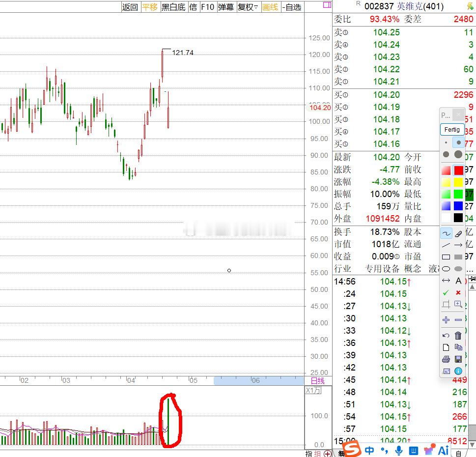Screen dimensions: 476x457
Task: Pick the red cross stamp tool
Action: [x=458, y=293]
